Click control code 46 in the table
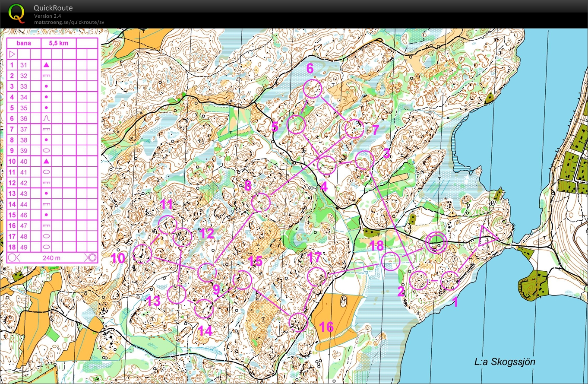The height and width of the screenshot is (384, 588). pyautogui.click(x=24, y=215)
